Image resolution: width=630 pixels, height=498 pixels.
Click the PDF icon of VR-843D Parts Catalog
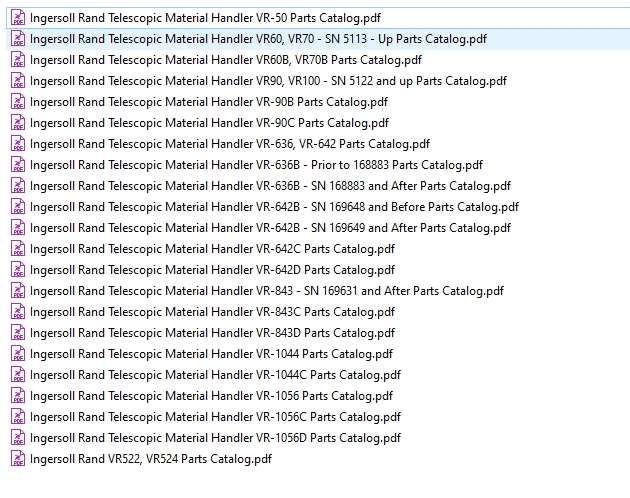tap(18, 333)
